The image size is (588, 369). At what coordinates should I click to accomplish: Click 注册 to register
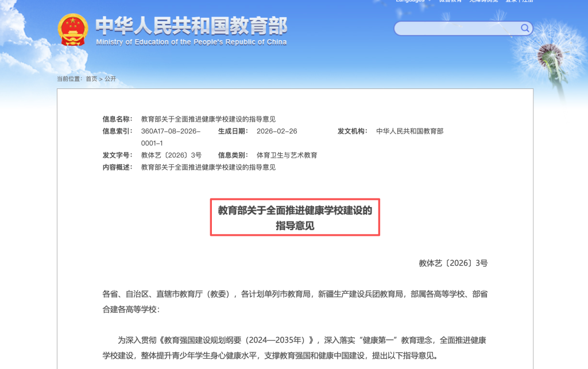pyautogui.click(x=527, y=1)
